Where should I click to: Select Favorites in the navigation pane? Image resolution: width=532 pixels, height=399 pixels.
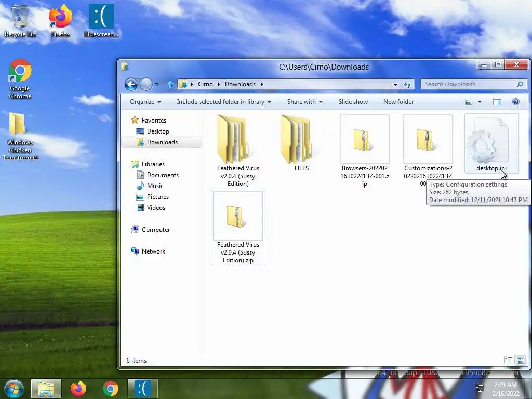[x=149, y=120]
